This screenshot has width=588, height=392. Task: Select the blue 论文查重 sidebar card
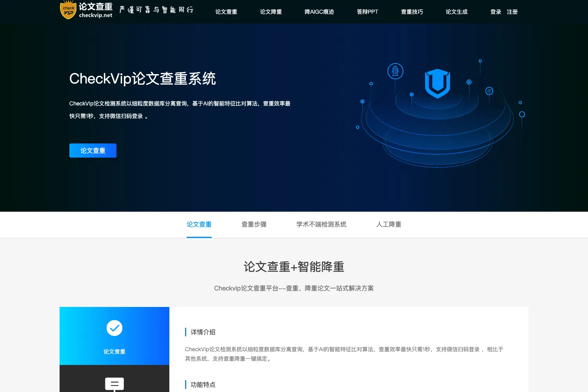pyautogui.click(x=114, y=336)
